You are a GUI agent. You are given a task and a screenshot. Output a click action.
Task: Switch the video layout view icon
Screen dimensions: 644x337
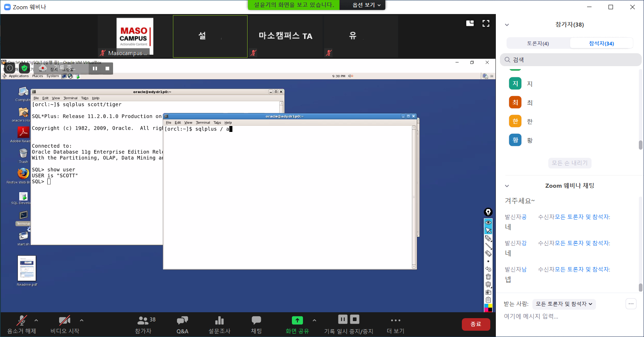click(470, 24)
